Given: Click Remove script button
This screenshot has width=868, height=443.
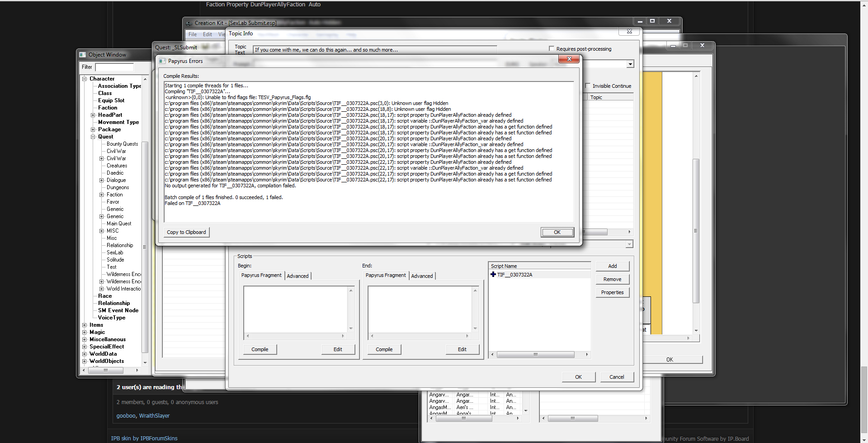Looking at the screenshot, I should click(613, 279).
